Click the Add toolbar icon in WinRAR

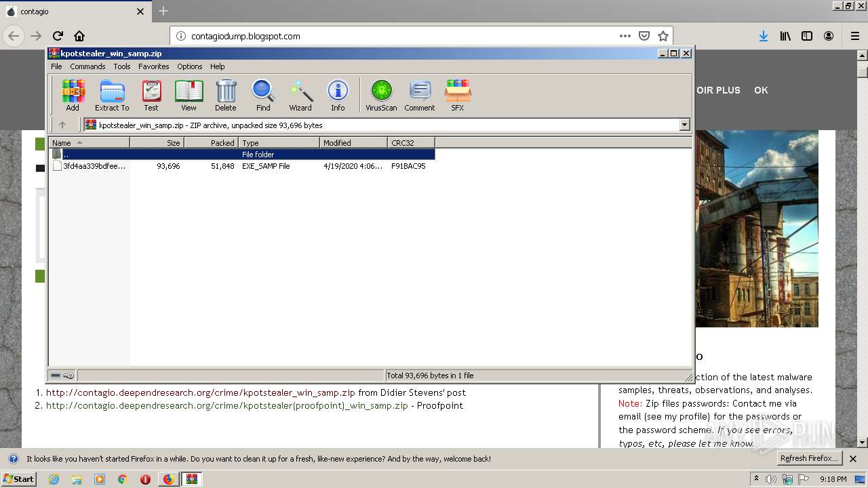(x=73, y=95)
